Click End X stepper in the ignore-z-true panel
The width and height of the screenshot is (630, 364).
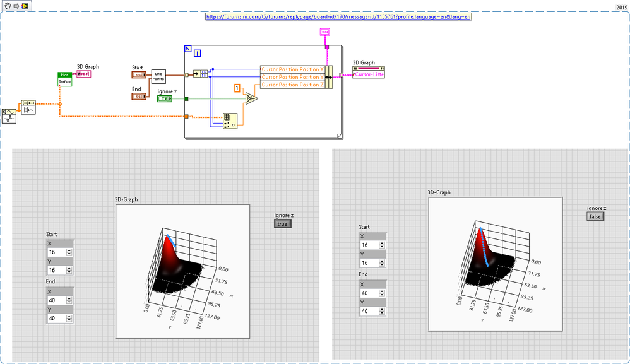(69, 300)
